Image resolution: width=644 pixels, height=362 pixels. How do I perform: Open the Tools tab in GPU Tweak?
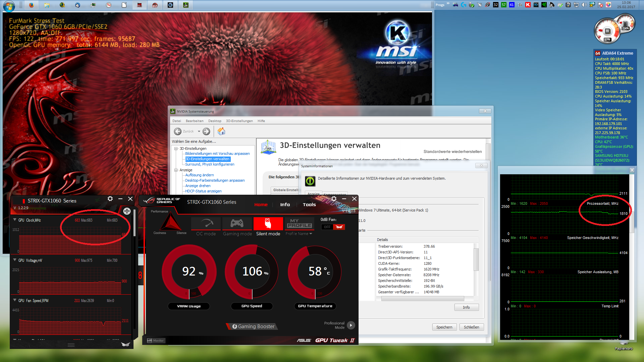[x=309, y=204]
